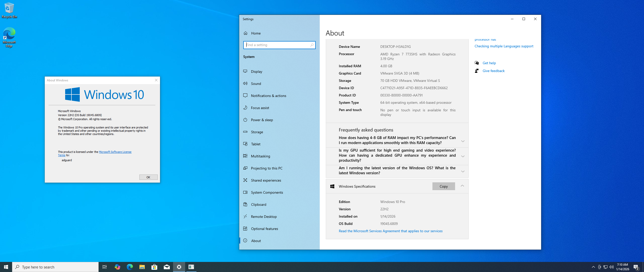Open Clipboard icon in Settings sidebar
The image size is (644, 272).
pyautogui.click(x=245, y=205)
